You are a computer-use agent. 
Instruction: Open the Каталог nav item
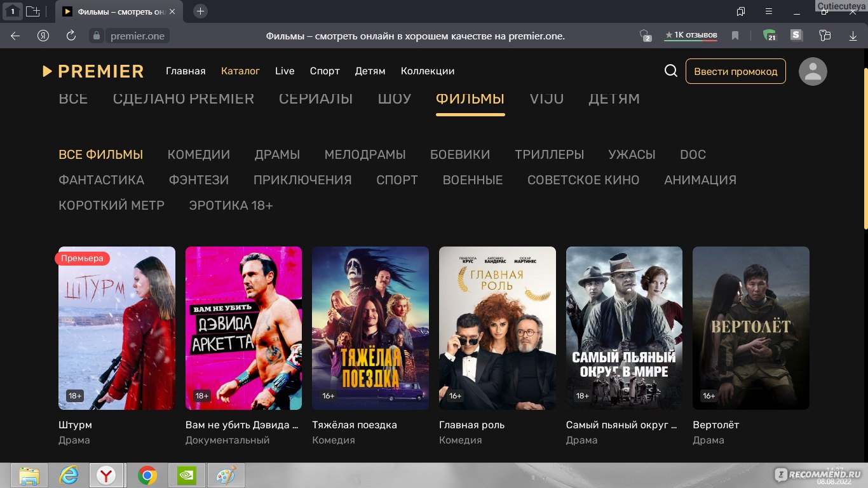coord(240,71)
